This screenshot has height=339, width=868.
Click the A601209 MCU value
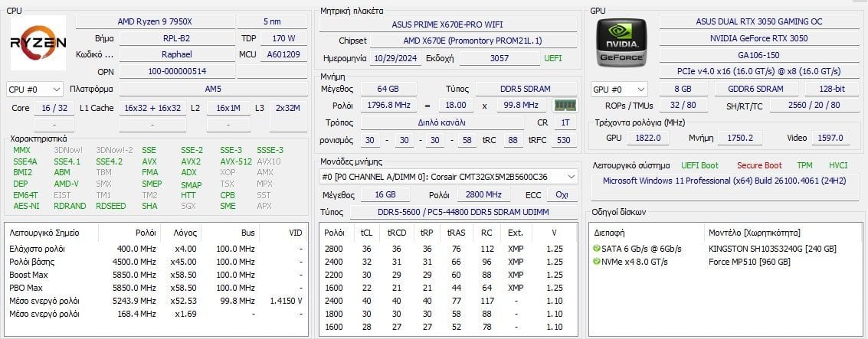pos(283,55)
